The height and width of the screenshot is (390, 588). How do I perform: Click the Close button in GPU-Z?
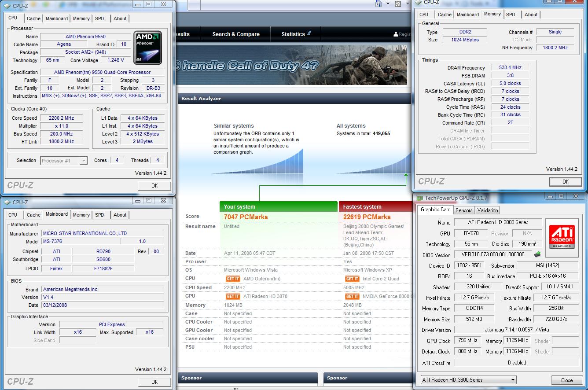567,380
